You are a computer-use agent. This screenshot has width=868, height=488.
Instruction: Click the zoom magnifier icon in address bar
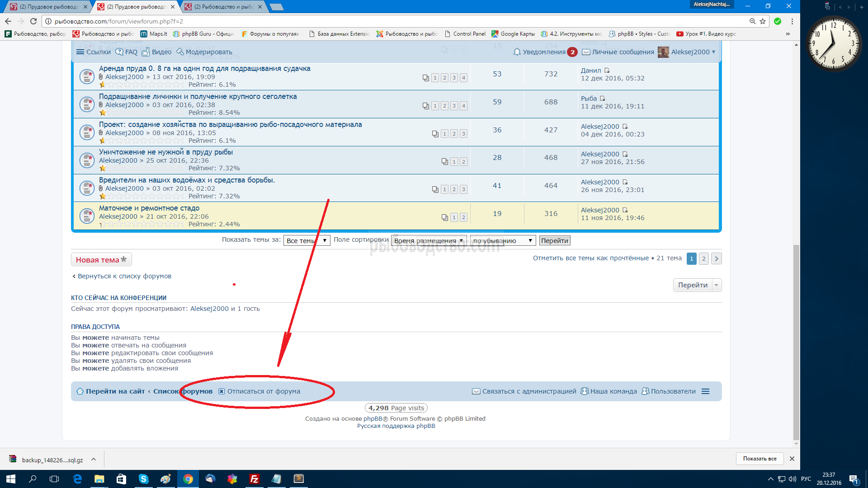point(752,21)
